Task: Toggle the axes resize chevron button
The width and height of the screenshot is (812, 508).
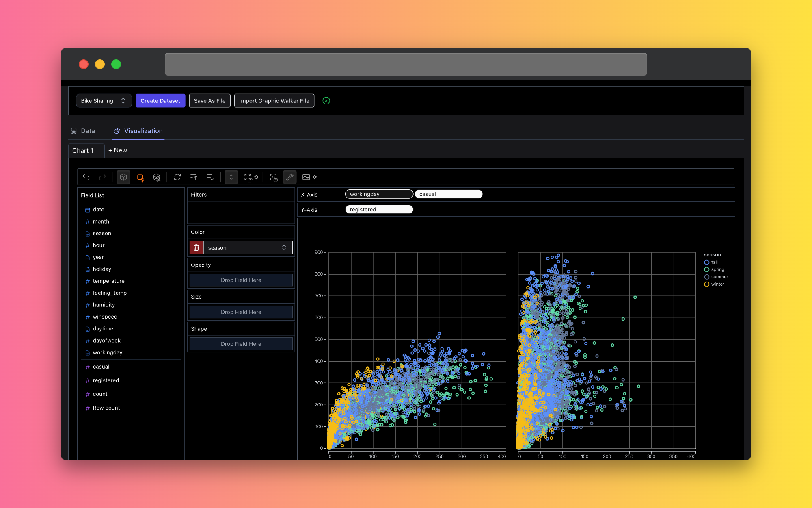Action: point(231,177)
